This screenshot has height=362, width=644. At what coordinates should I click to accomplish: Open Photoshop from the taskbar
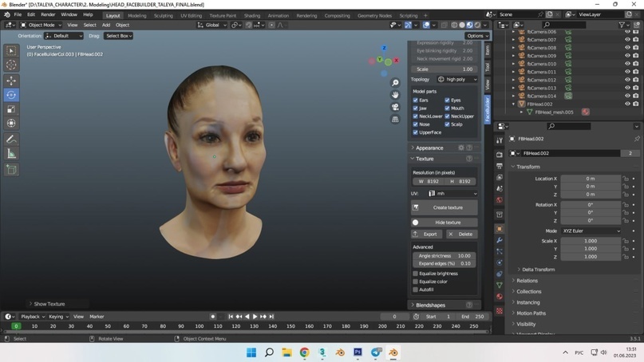pos(358,352)
